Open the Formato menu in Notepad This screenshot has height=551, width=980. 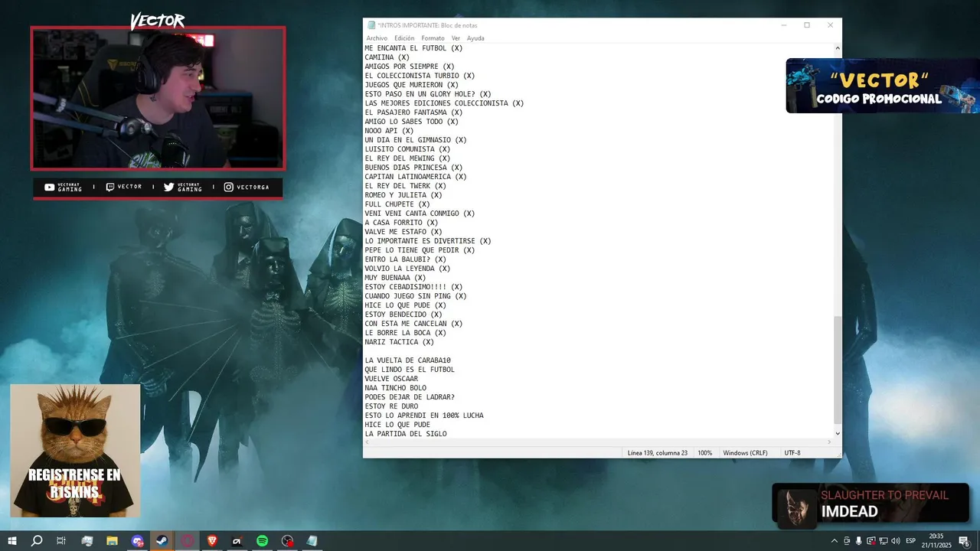point(433,38)
